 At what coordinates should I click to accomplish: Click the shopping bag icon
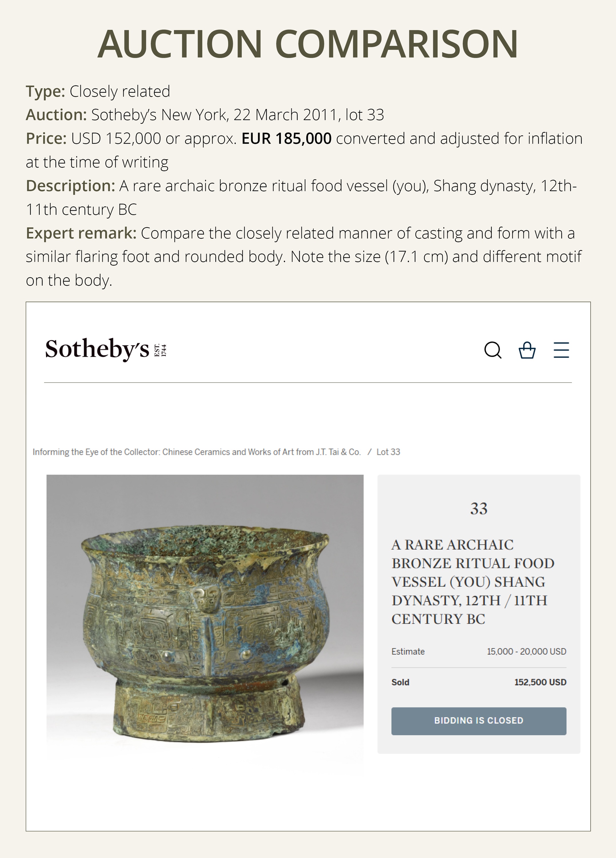click(x=527, y=350)
